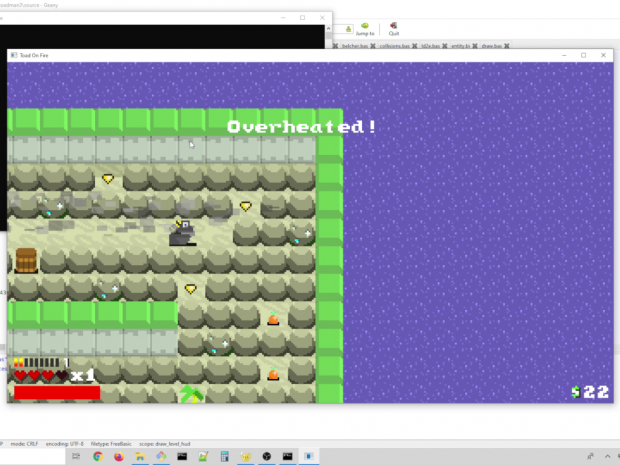Maximize the console window behind the game
Viewport: 620px width, 465px height.
point(302,18)
